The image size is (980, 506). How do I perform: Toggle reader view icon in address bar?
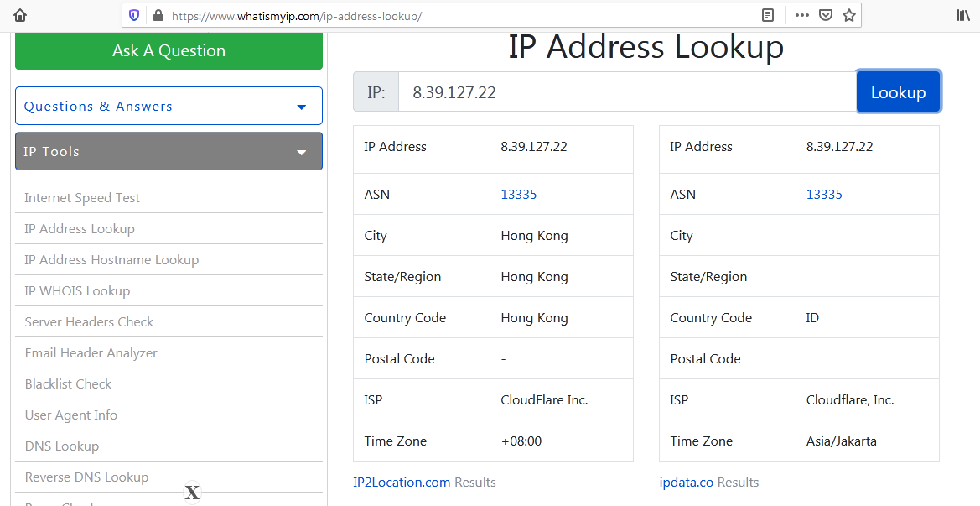767,15
